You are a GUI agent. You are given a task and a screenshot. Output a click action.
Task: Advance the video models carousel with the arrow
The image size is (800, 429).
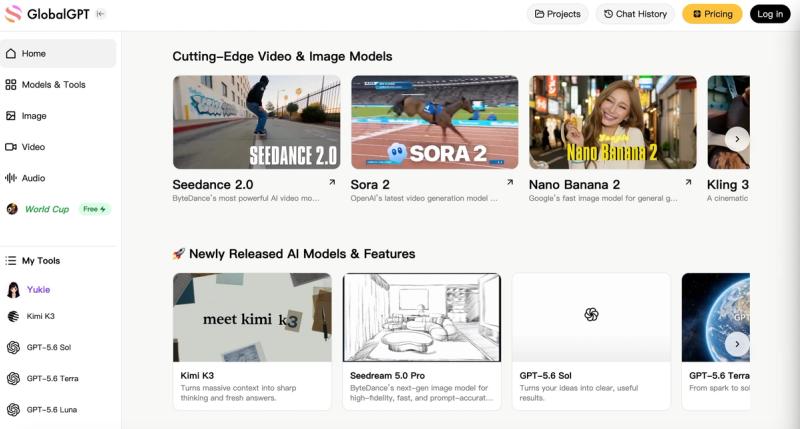[737, 139]
